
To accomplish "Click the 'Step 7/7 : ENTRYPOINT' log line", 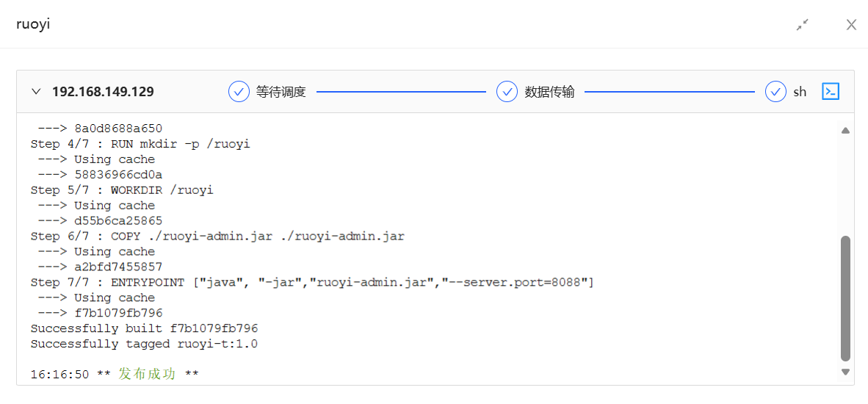I will (x=312, y=283).
